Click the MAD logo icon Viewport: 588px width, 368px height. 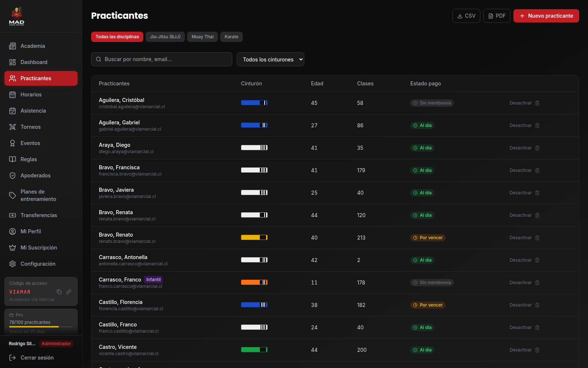click(17, 16)
